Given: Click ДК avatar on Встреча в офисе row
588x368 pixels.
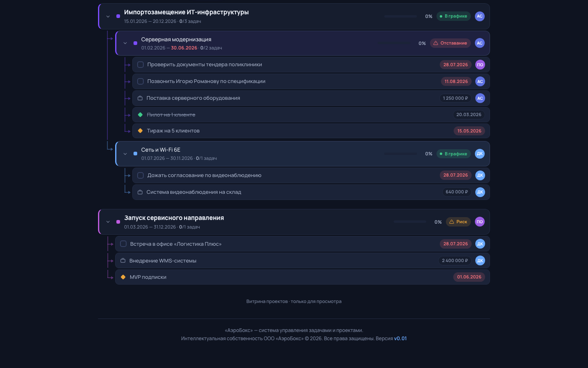Looking at the screenshot, I should click(480, 244).
